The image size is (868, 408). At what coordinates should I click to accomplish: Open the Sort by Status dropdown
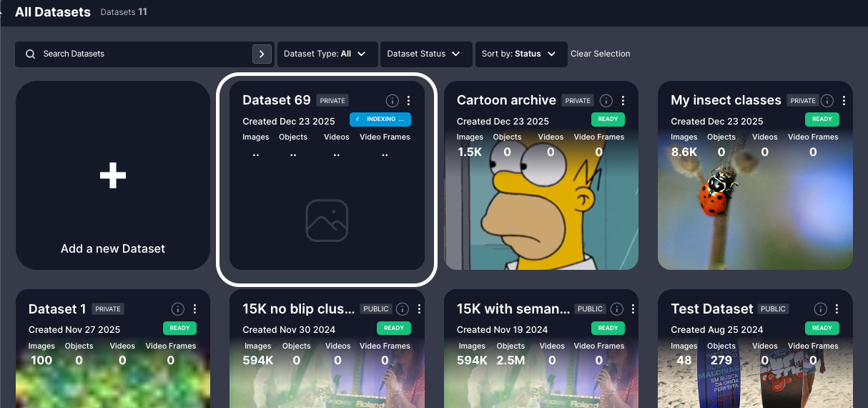(521, 54)
